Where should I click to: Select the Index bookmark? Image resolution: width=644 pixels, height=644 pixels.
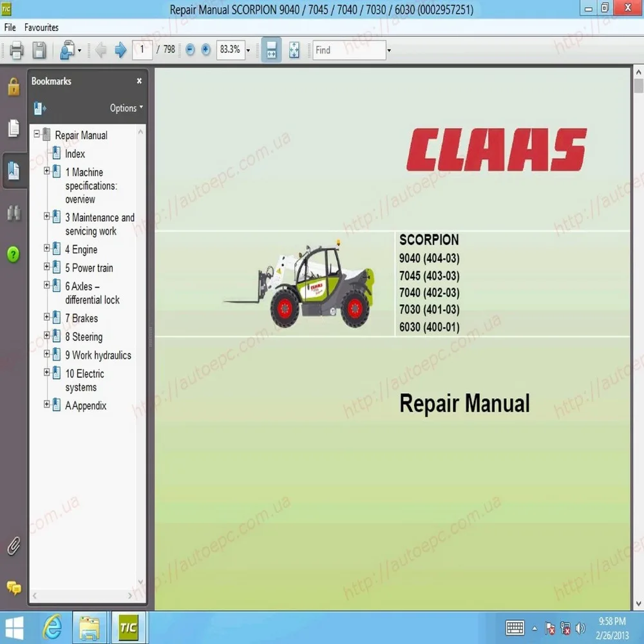(x=75, y=154)
